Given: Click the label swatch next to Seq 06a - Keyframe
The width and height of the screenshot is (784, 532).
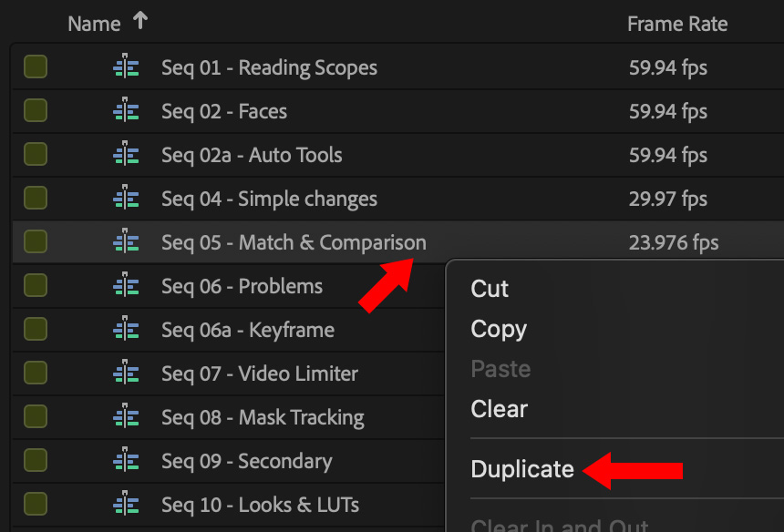Looking at the screenshot, I should 36,330.
